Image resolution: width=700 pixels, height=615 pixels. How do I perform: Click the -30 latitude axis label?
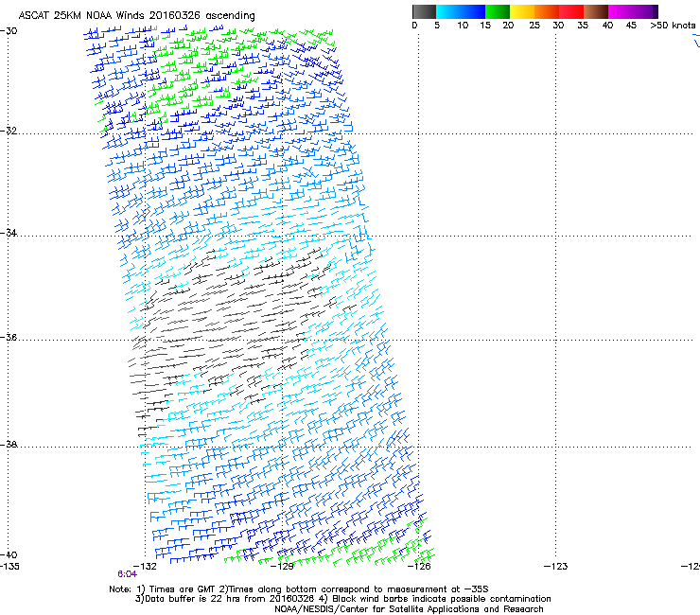pos(9,31)
